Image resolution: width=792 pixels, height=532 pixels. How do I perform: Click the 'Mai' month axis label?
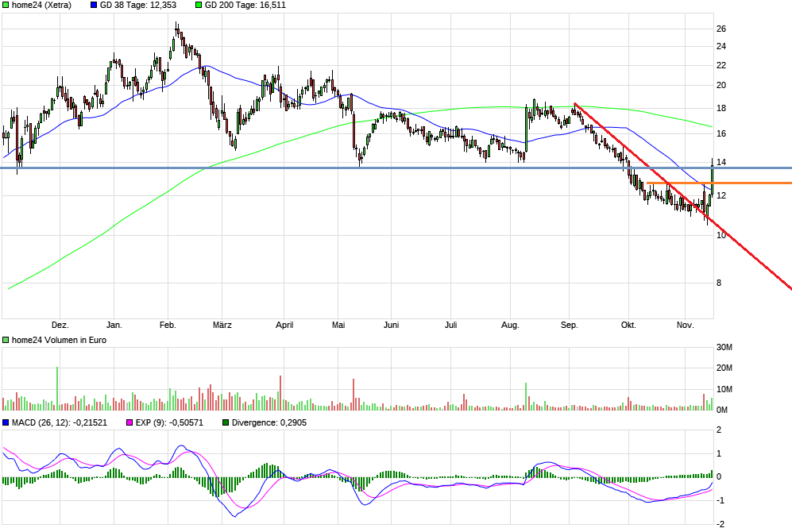click(x=338, y=325)
